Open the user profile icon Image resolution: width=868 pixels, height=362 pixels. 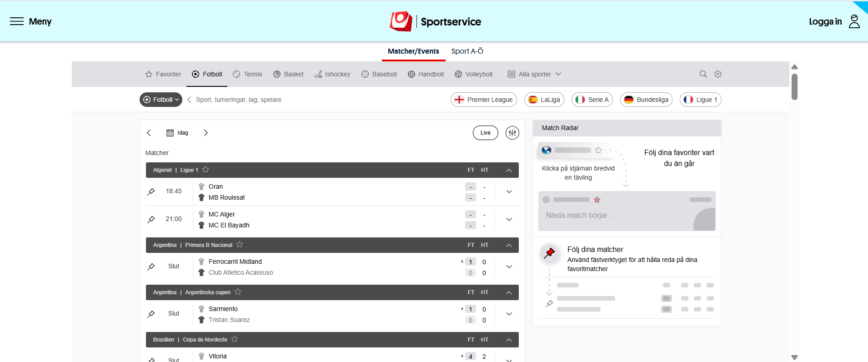(x=854, y=21)
